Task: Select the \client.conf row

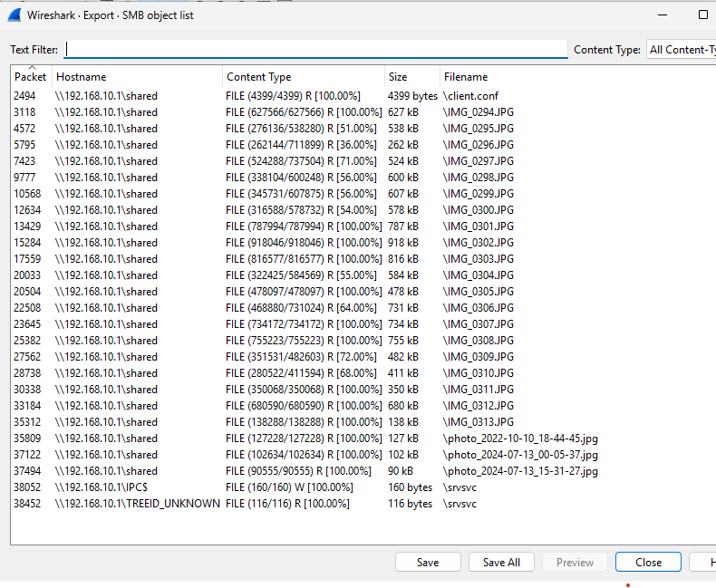Action: click(363, 96)
